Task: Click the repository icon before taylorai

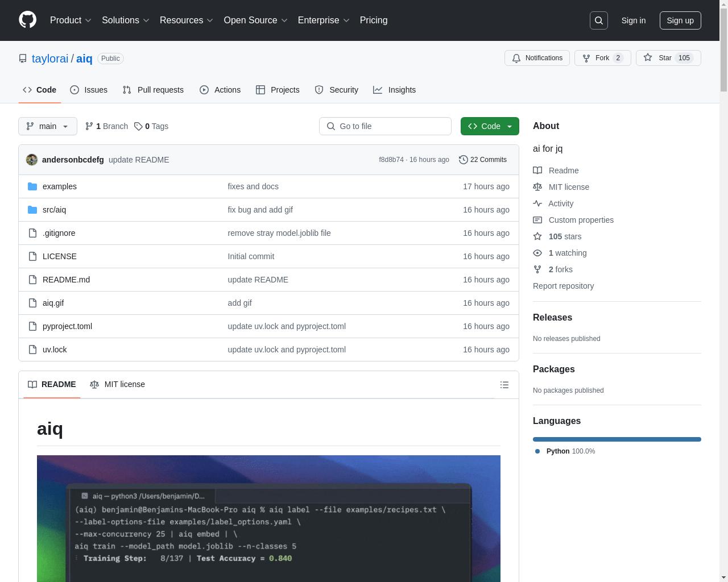Action: (23, 59)
